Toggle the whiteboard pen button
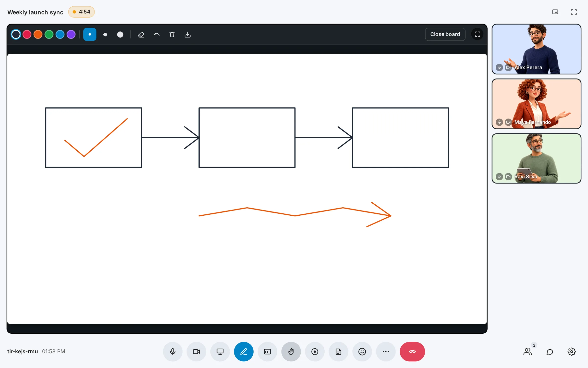This screenshot has height=368, width=588. (244, 352)
